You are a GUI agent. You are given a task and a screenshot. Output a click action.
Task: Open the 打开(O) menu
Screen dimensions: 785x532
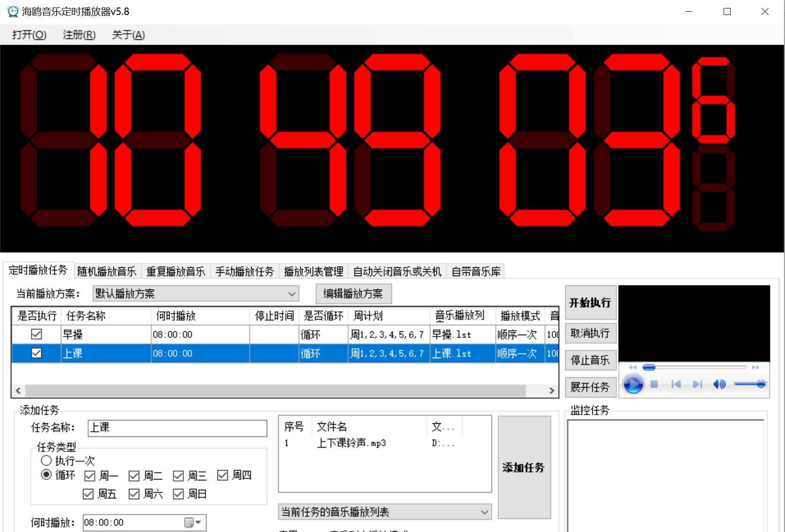tap(29, 34)
